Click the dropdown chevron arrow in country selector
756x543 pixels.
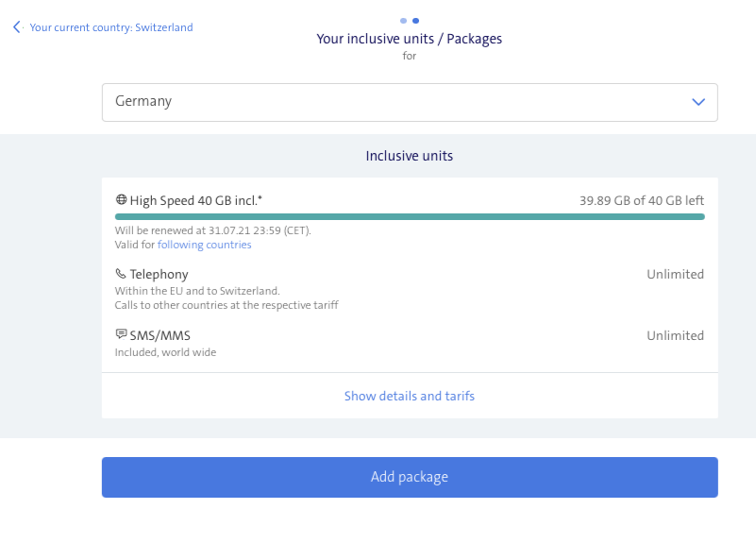pyautogui.click(x=698, y=102)
